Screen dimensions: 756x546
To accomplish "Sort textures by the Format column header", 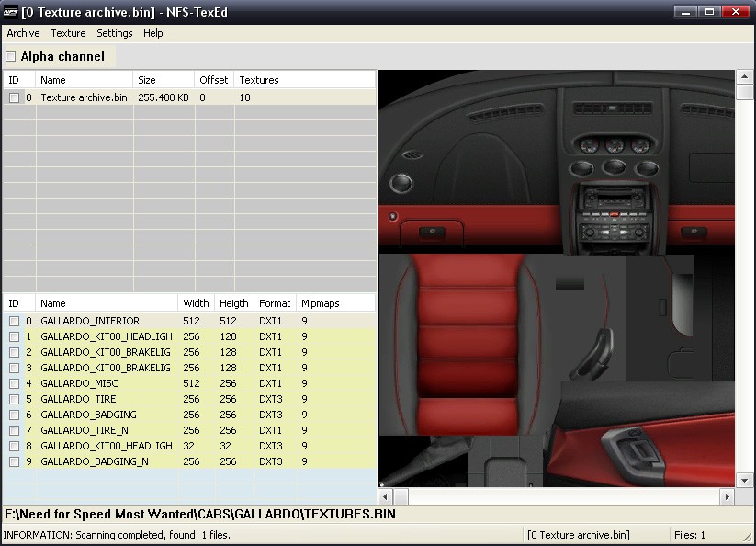I will point(275,303).
